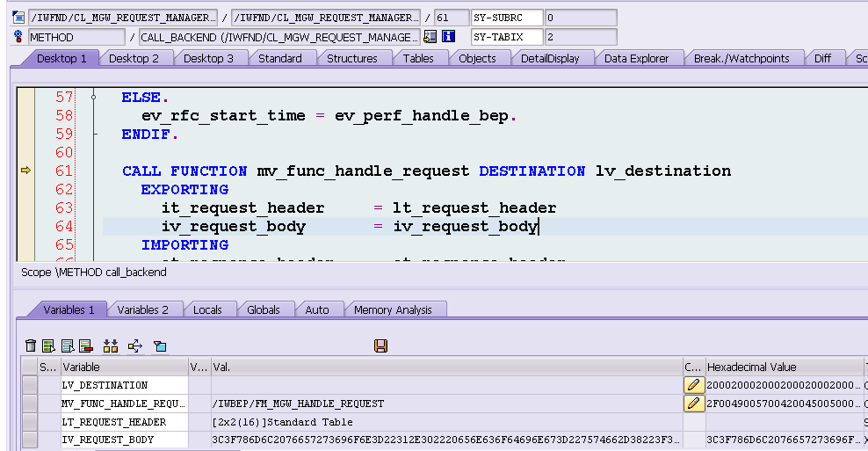Click mv_func_handle_request in code line 61
868x451 pixels.
tap(363, 171)
